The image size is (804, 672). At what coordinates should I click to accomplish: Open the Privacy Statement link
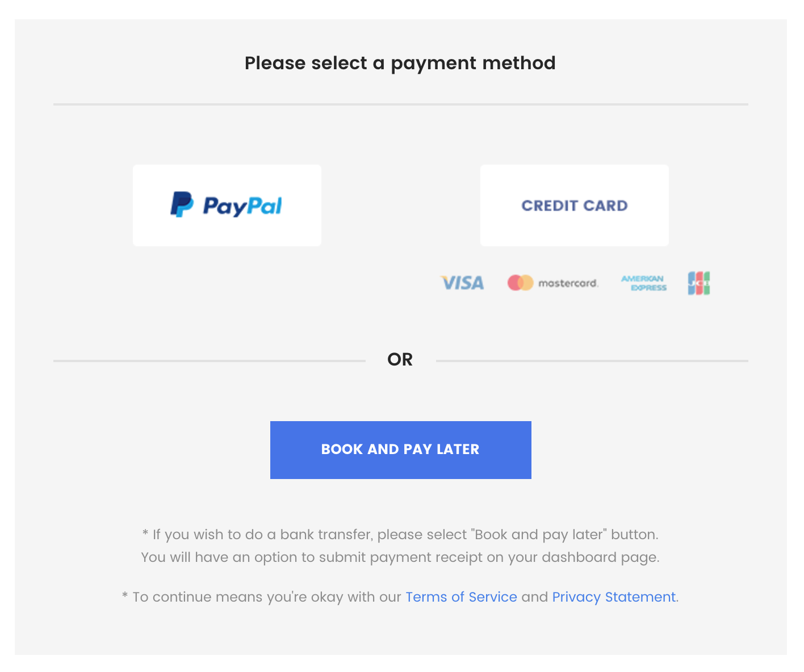[614, 597]
